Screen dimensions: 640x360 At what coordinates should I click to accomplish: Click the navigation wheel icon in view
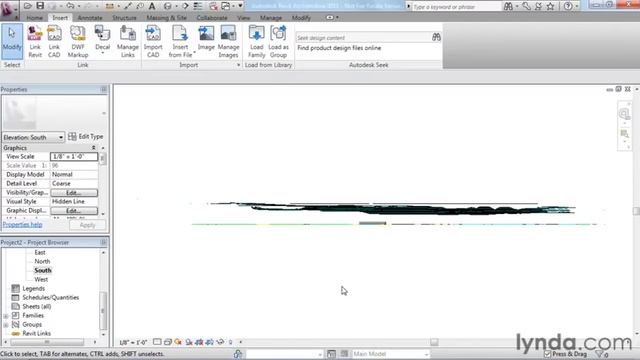point(624,114)
